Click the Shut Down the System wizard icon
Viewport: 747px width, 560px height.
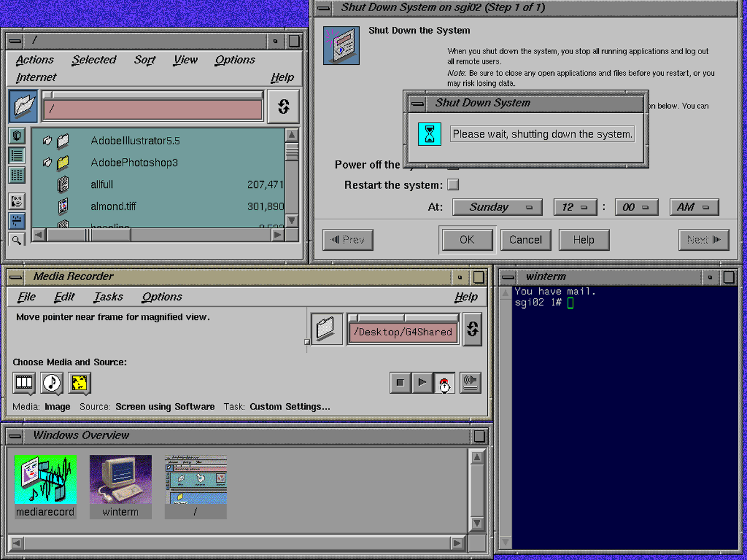click(341, 45)
